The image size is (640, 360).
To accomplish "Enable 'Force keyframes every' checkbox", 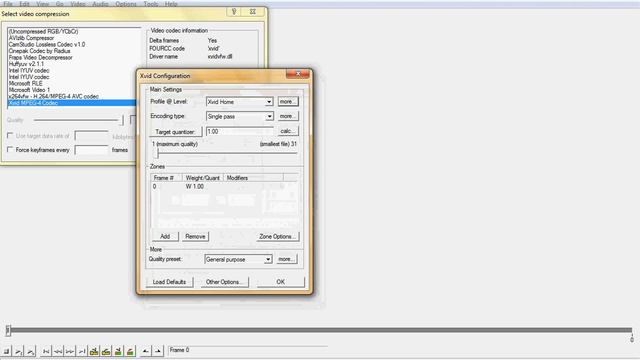I will pyautogui.click(x=10, y=149).
